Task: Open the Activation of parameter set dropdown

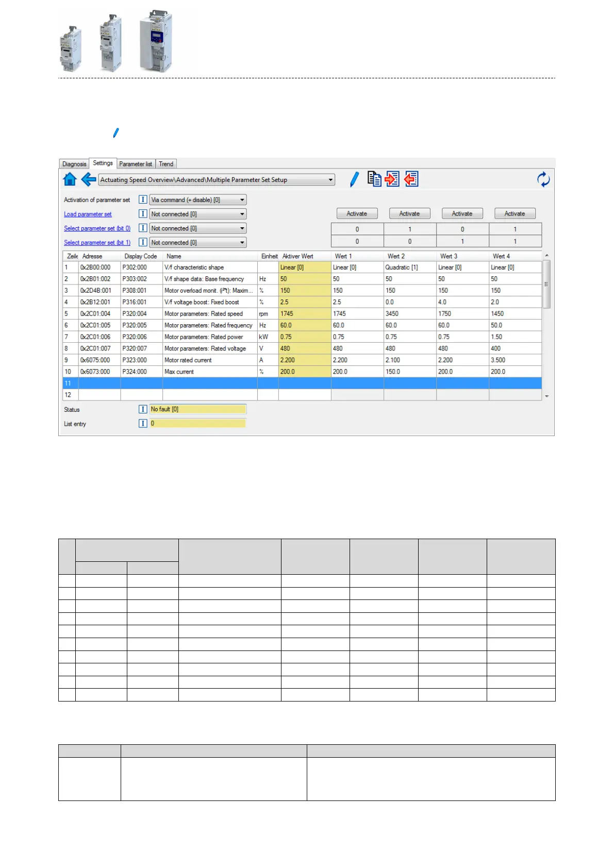Action: (197, 200)
